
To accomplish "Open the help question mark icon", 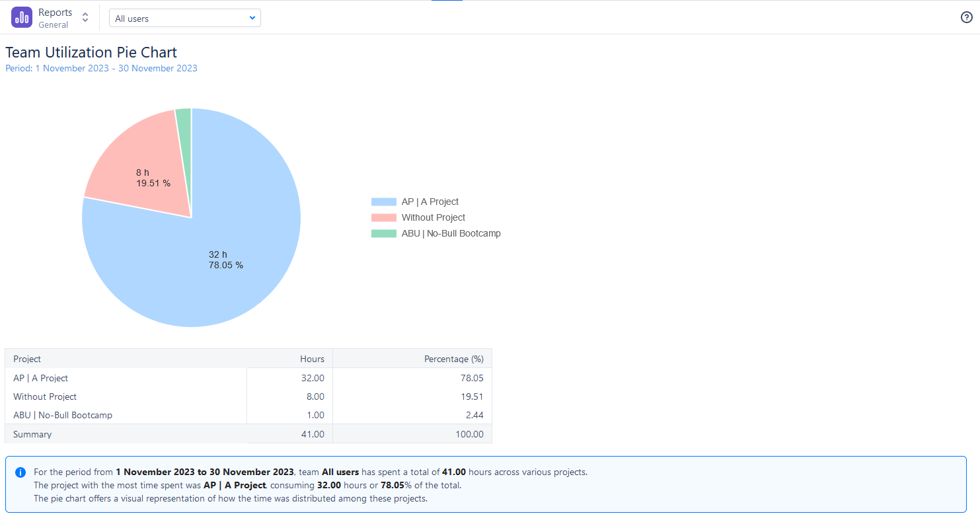I will tap(966, 17).
